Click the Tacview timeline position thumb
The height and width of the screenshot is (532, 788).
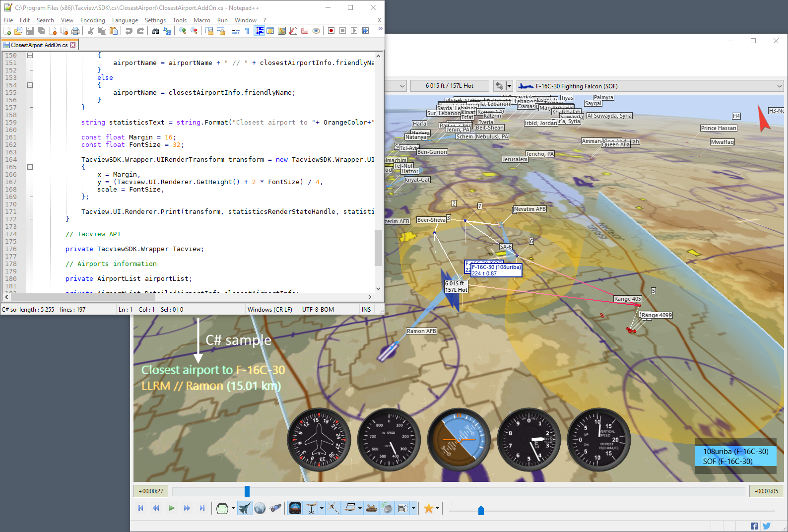coord(247,491)
